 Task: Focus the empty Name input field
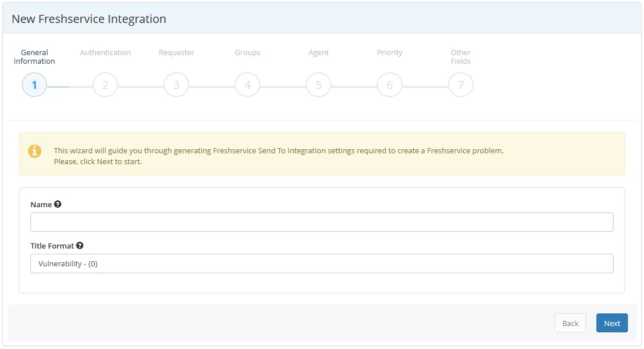322,222
